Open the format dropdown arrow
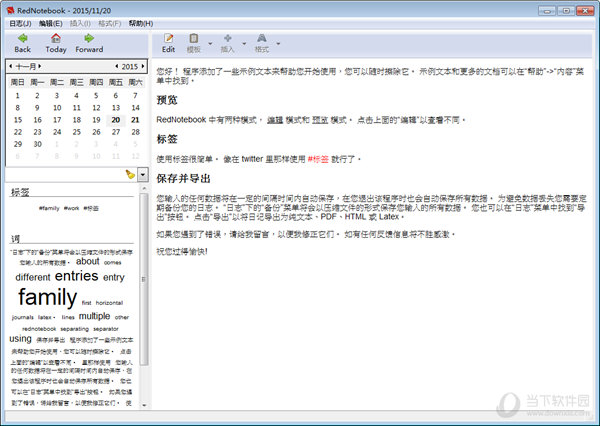Viewport: 600px width, 426px height. coord(278,44)
